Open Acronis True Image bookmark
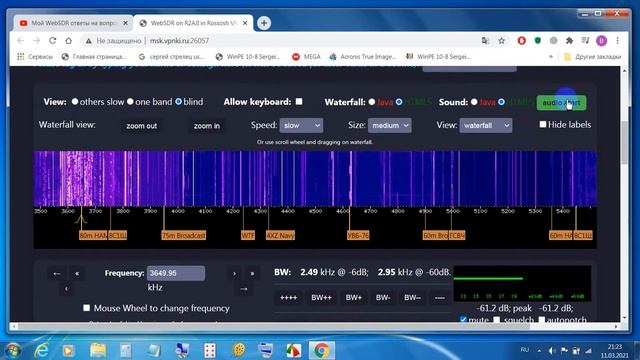 363,57
